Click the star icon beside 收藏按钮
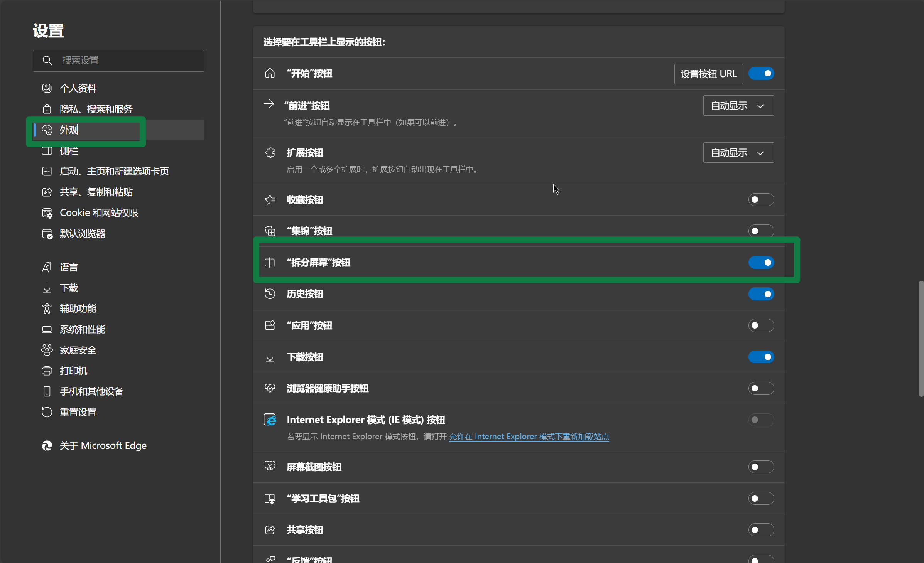This screenshot has width=924, height=563. coord(270,200)
